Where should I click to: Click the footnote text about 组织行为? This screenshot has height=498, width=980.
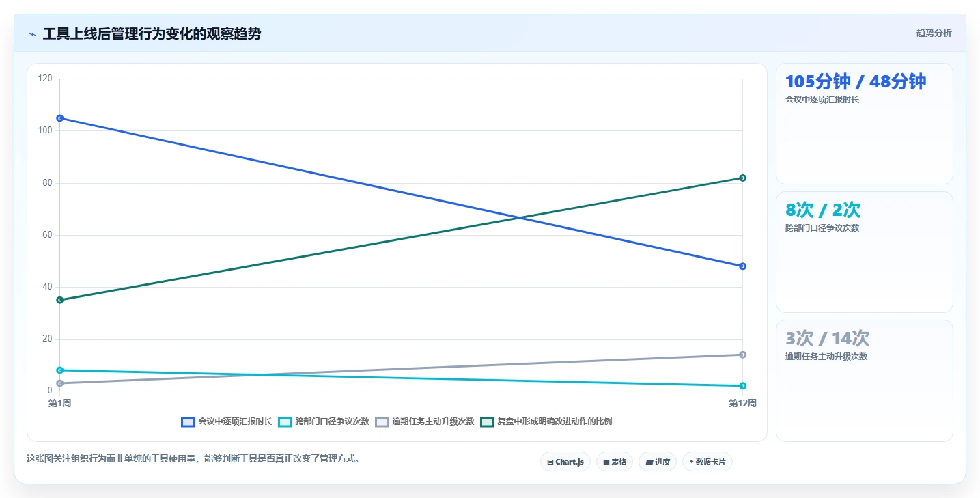(x=193, y=459)
